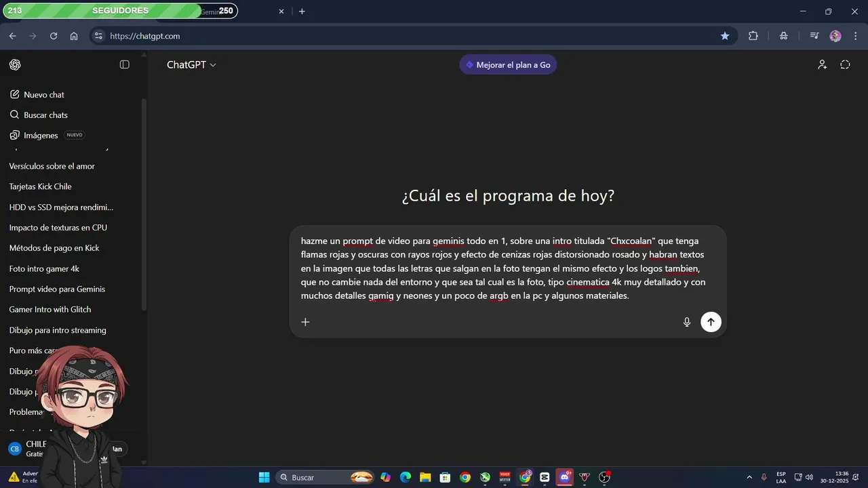Open the network and volume quick settings
The image size is (868, 488).
[804, 477]
